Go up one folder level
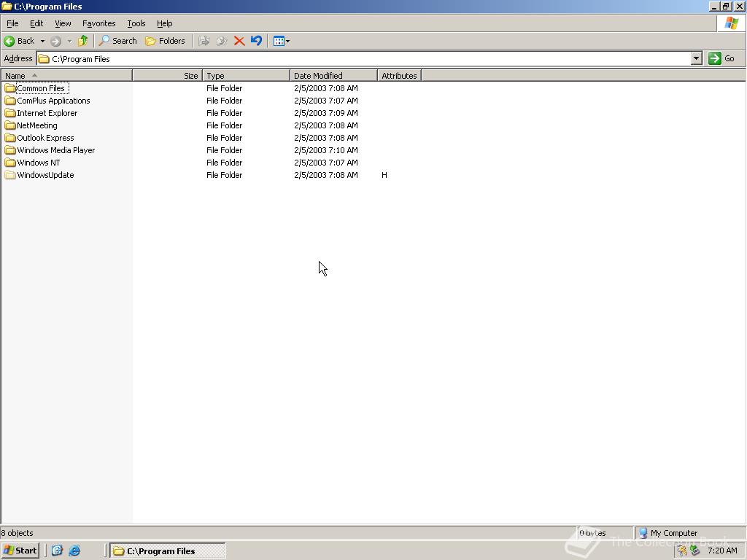The image size is (747, 560). [83, 41]
